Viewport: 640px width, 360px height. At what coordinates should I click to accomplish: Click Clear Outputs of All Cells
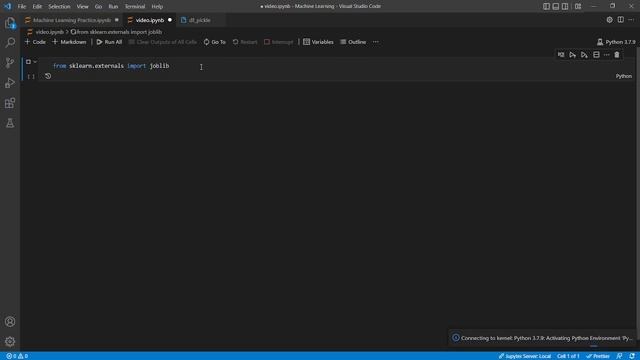[163, 42]
